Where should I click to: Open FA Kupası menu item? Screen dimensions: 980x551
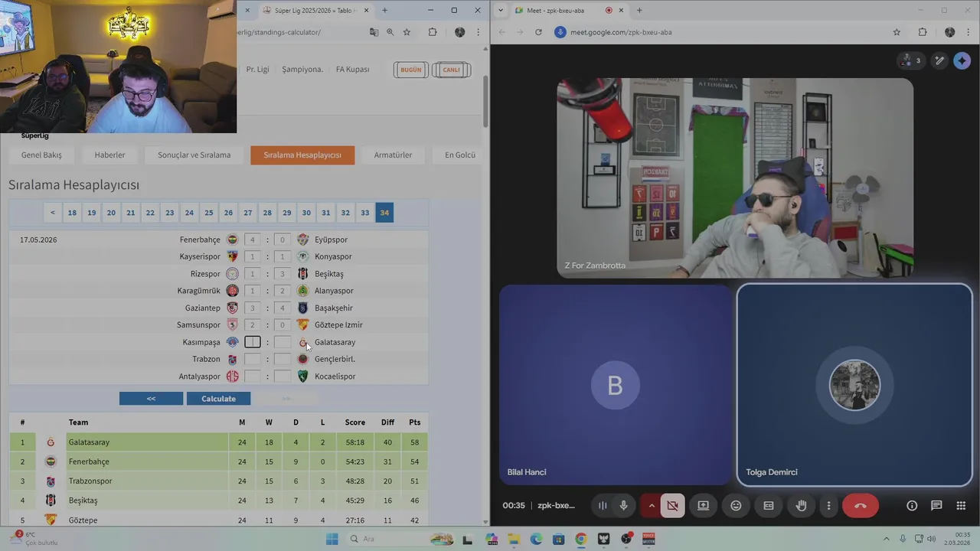352,69
